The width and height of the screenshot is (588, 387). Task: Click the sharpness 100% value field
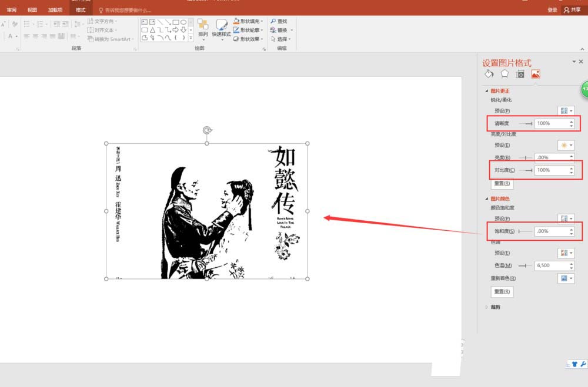552,124
